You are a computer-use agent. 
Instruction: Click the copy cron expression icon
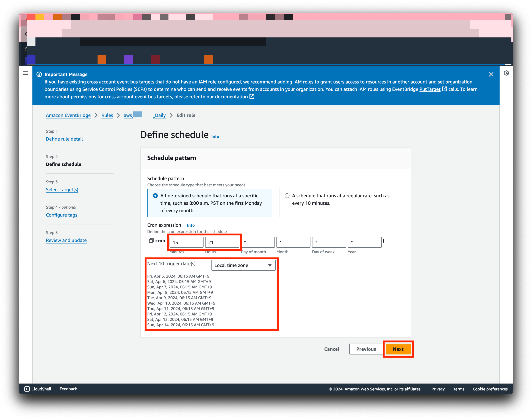(x=151, y=241)
